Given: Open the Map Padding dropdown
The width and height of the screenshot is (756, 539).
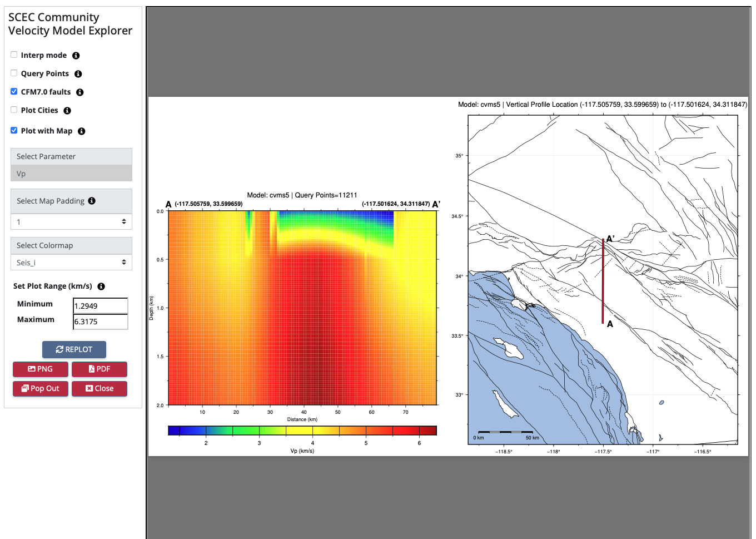Looking at the screenshot, I should coord(71,222).
